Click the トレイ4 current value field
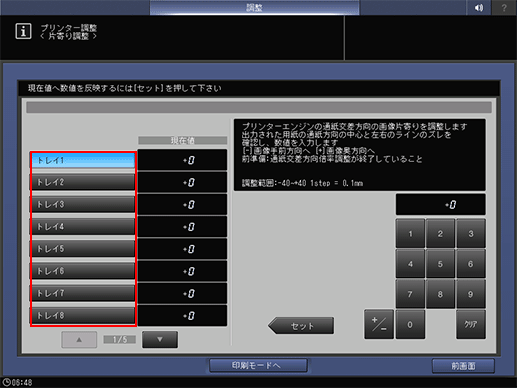The image size is (517, 388). point(182,227)
